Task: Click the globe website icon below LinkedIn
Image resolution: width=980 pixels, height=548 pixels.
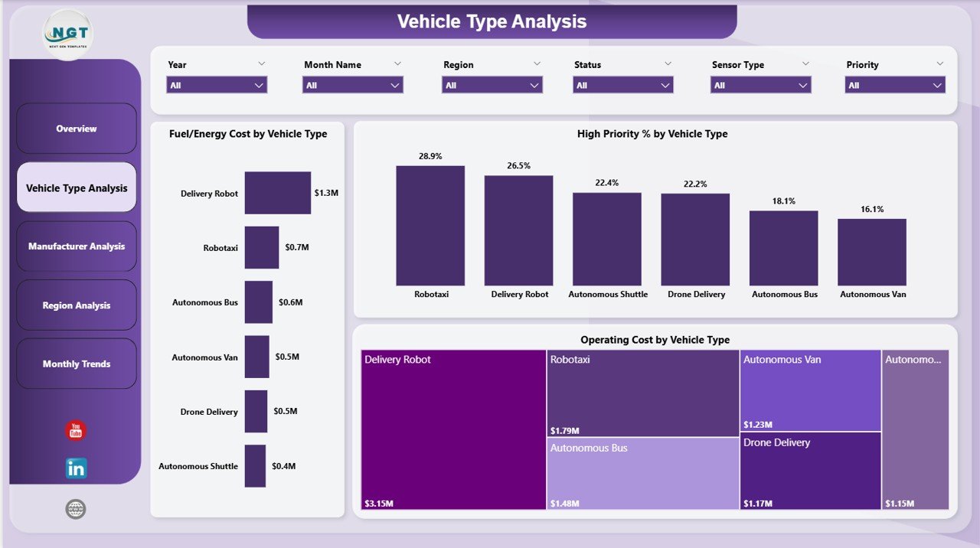Action: pyautogui.click(x=75, y=509)
